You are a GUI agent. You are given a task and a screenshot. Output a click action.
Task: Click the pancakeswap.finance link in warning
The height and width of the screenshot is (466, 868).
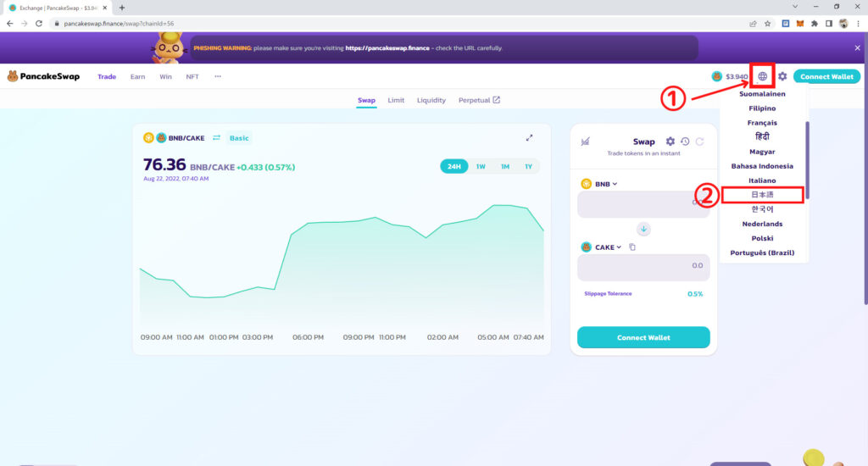coord(387,48)
